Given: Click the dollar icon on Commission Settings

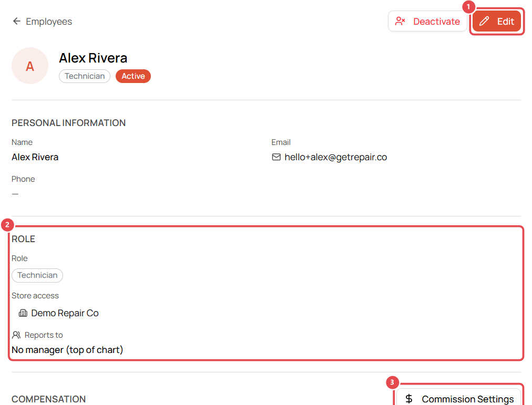Looking at the screenshot, I should click(409, 399).
